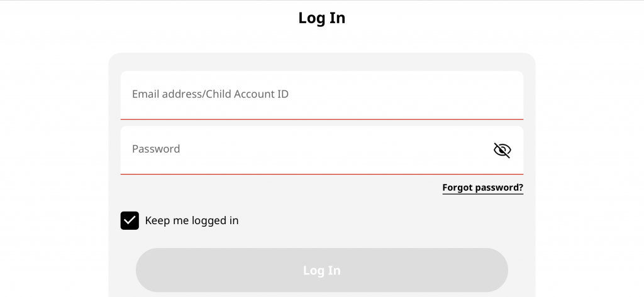Image resolution: width=644 pixels, height=297 pixels.
Task: Click the white checkmark in the black box
Action: [130, 220]
